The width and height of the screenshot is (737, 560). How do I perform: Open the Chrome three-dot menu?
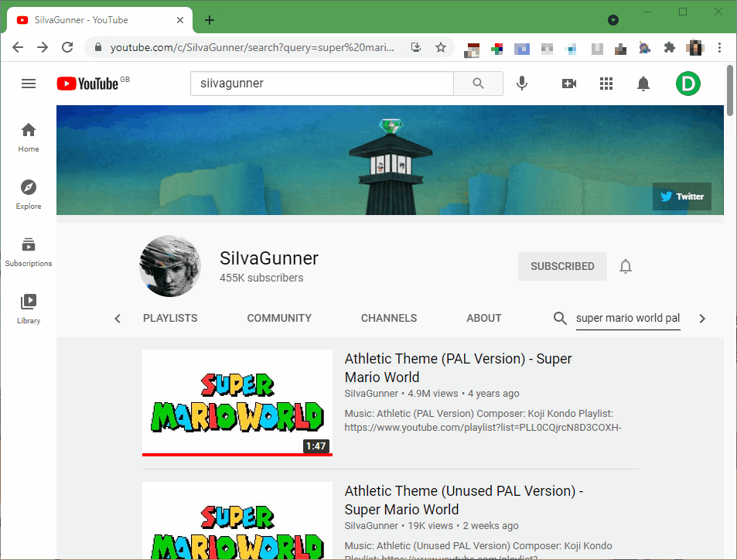pos(719,47)
